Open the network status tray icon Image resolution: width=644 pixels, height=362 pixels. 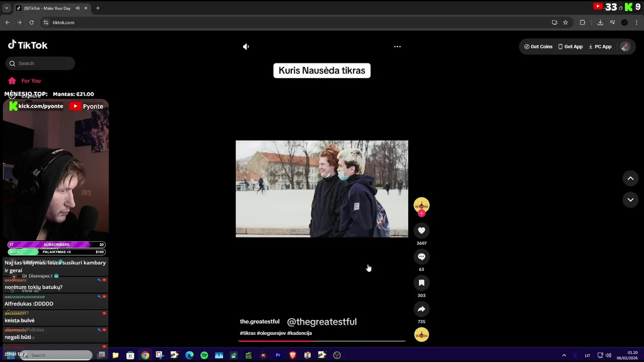point(600,355)
